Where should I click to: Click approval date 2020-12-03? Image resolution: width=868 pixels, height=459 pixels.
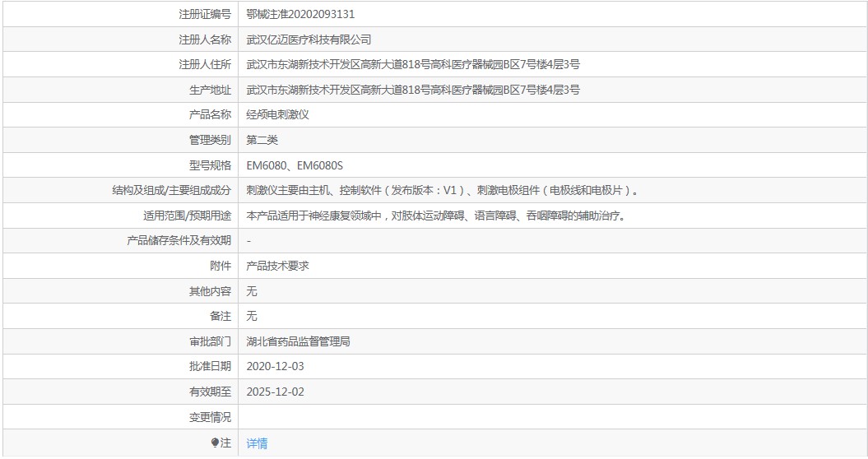(x=275, y=367)
